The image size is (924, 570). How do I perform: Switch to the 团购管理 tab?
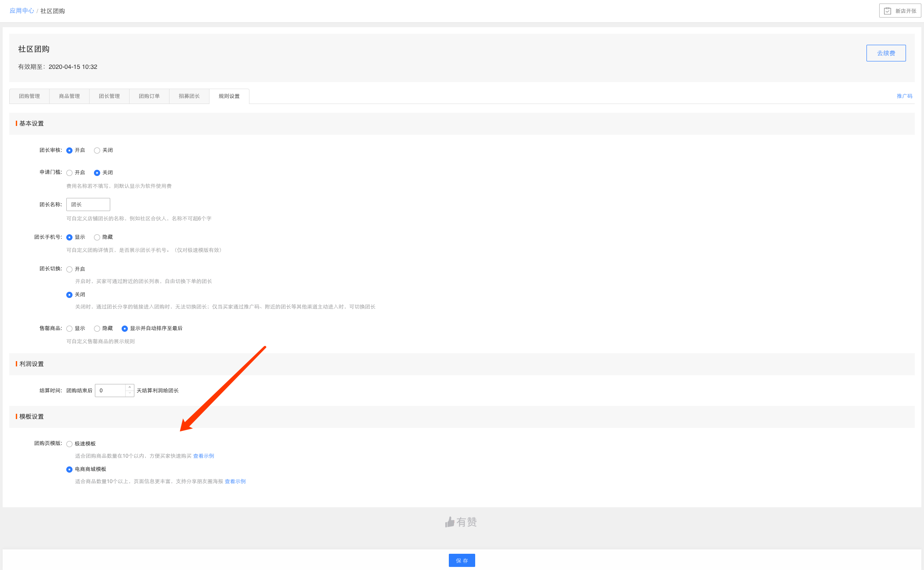click(x=29, y=96)
